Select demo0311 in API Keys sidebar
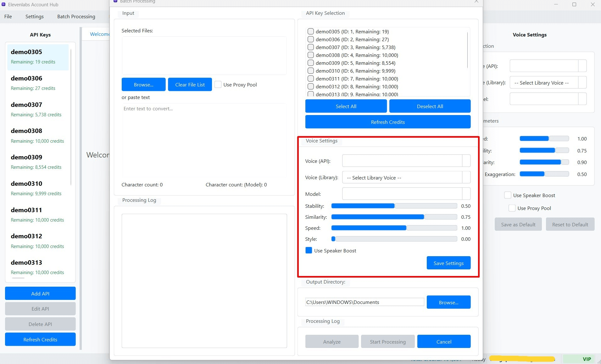601x364 pixels. (37, 215)
